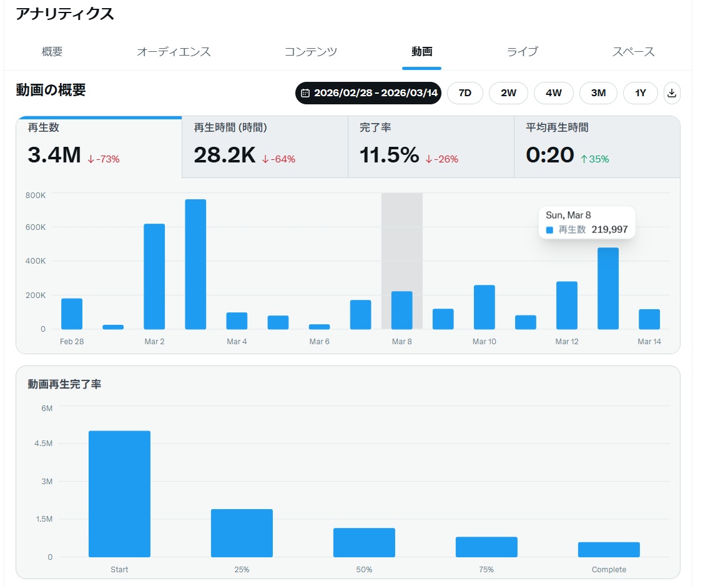Switch to the オーディエンス tab

[174, 52]
